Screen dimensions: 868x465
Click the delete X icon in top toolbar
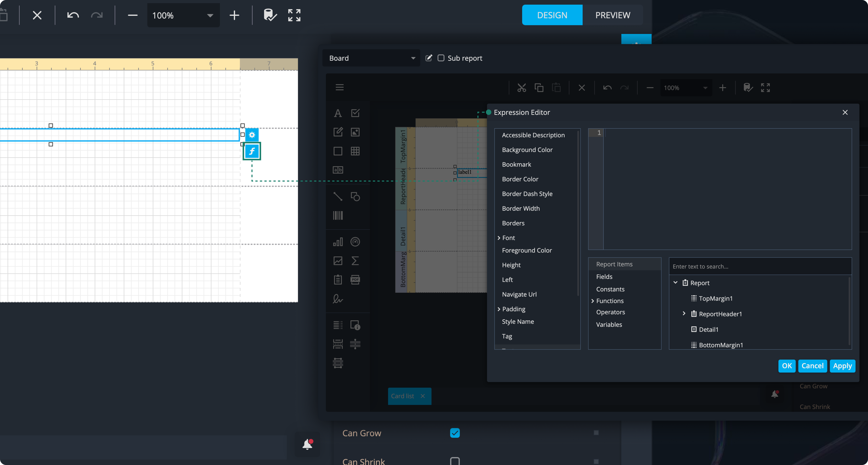(37, 15)
